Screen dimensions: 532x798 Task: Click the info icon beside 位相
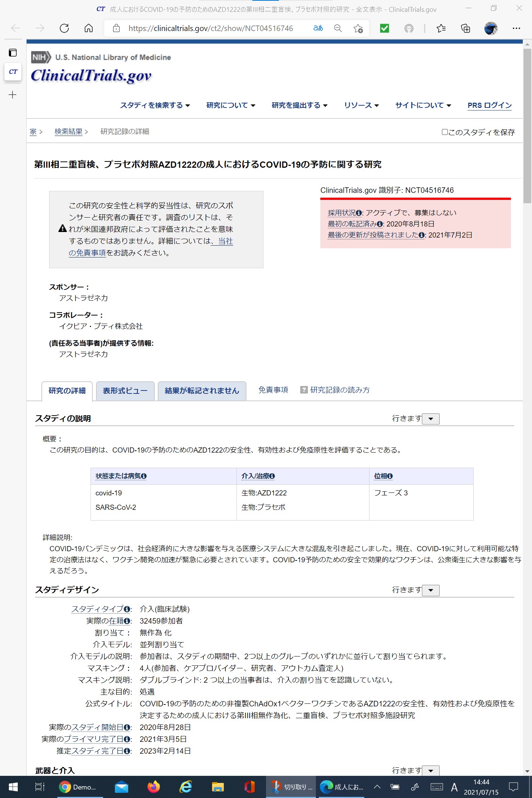click(390, 476)
